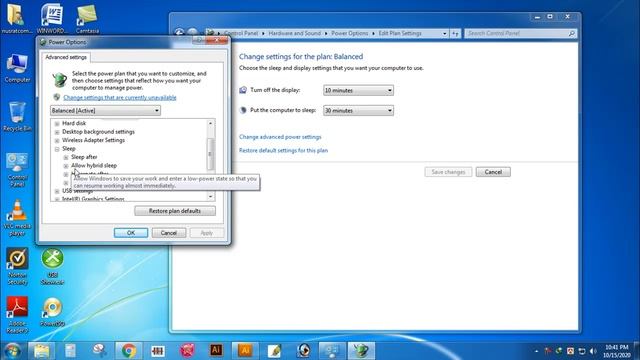Open the Windows Start menu orb
Viewport: 640px width, 360px height.
pos(12,350)
